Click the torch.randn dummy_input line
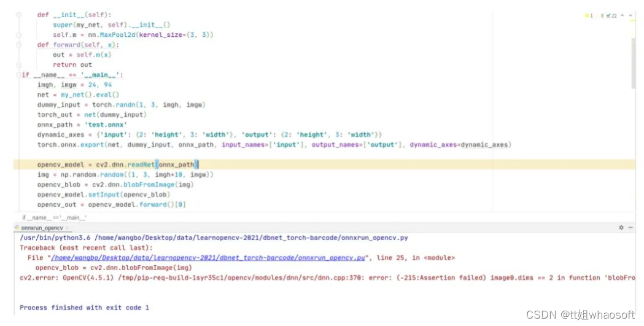 [x=121, y=105]
